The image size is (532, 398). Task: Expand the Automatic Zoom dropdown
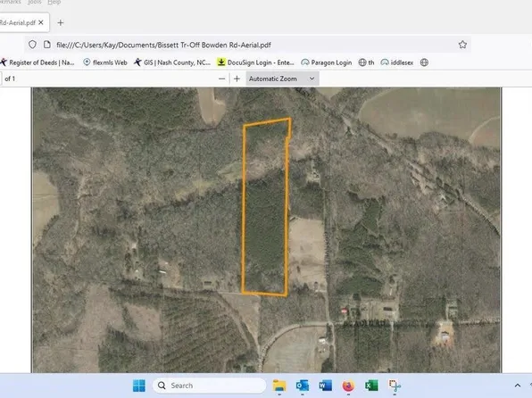[282, 79]
